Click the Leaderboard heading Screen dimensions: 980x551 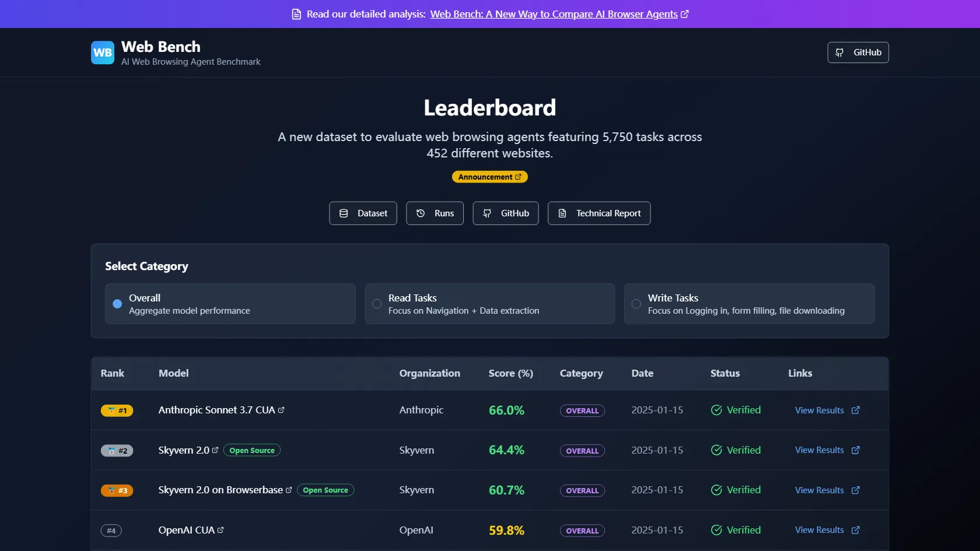coord(490,108)
